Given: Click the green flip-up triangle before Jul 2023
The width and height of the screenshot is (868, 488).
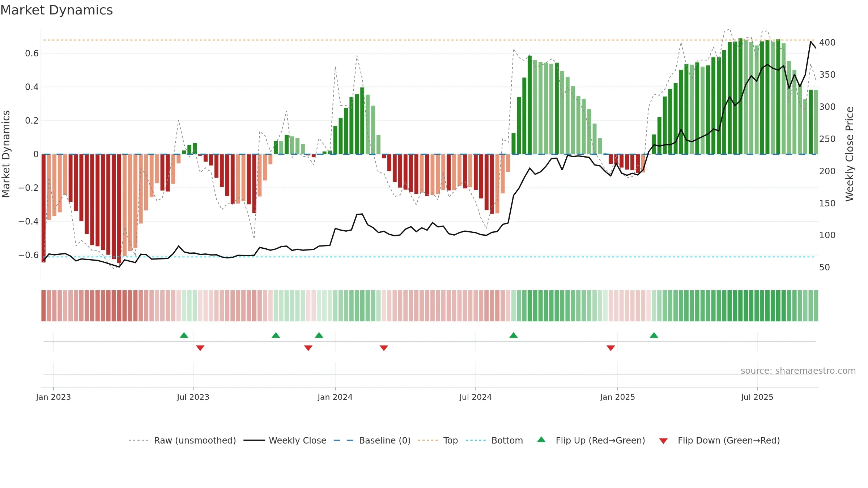Looking at the screenshot, I should point(184,335).
